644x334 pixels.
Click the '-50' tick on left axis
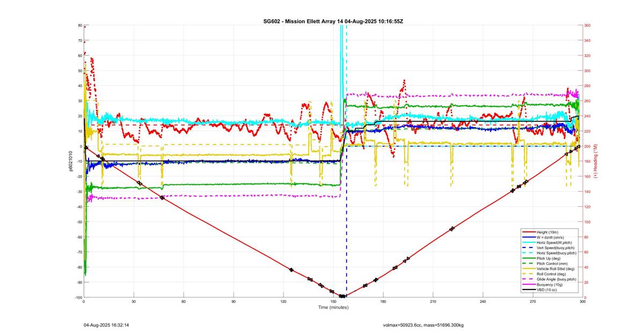click(x=79, y=222)
